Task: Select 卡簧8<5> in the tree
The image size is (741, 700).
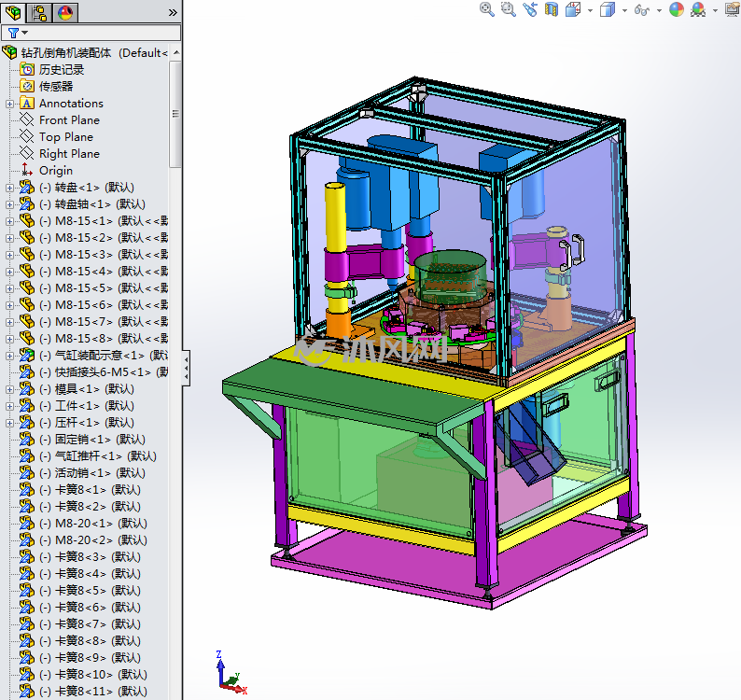Action: click(x=90, y=591)
